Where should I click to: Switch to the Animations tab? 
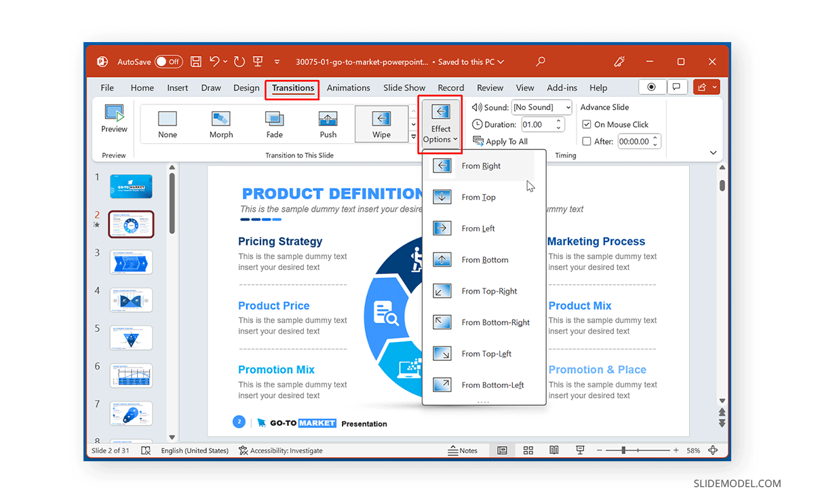click(x=348, y=88)
